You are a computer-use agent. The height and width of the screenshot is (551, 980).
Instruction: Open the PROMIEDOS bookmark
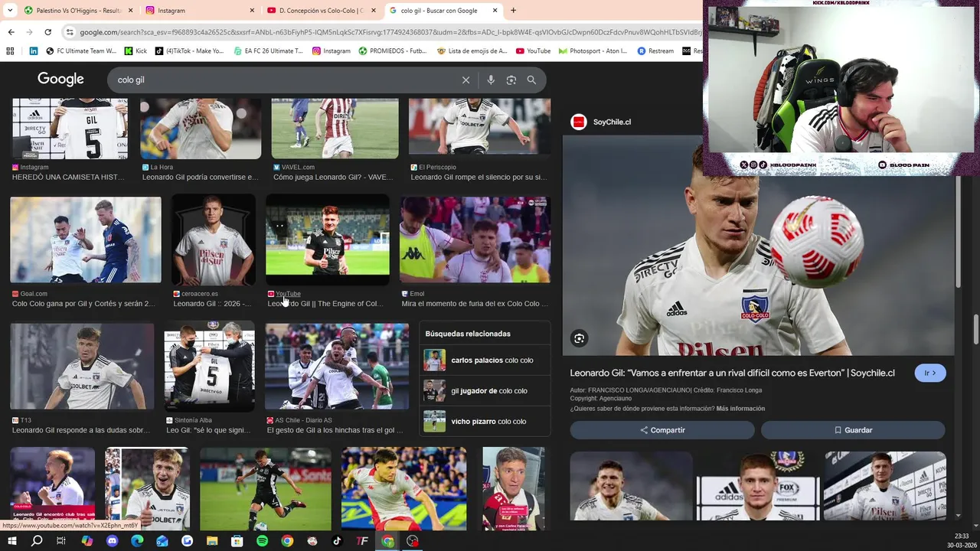[x=392, y=51]
